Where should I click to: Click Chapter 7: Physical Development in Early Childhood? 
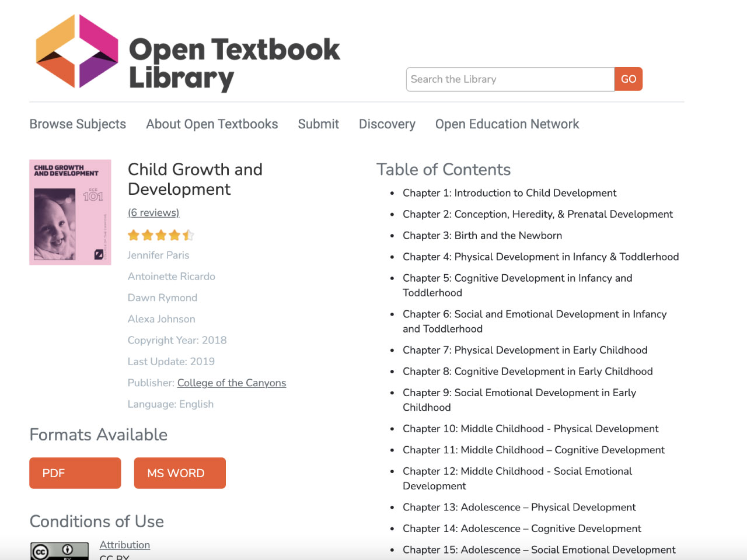tap(525, 350)
